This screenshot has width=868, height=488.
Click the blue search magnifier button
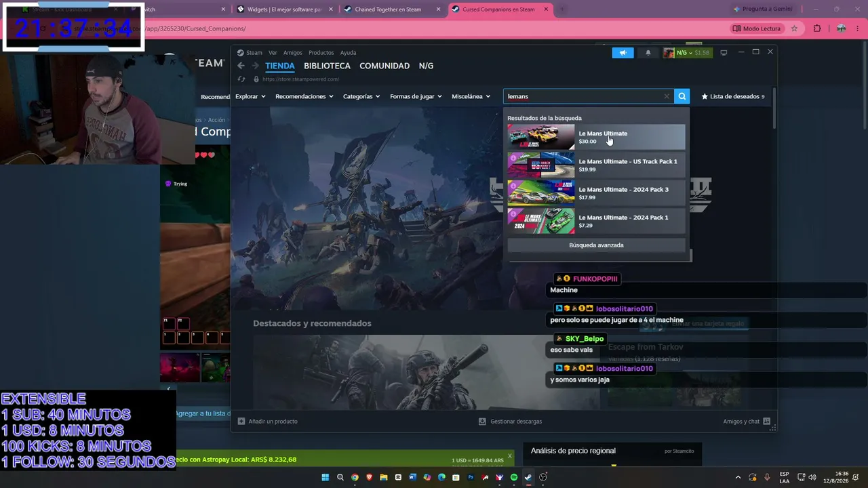click(x=682, y=96)
